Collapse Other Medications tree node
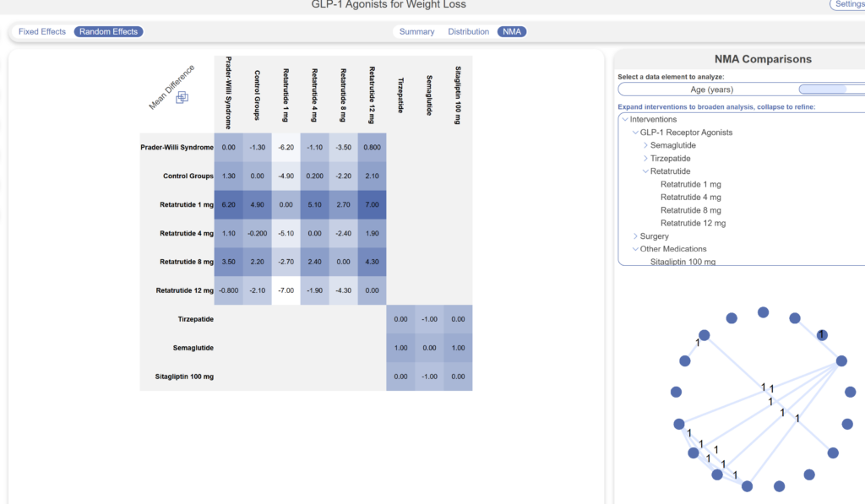Screen dimensions: 865x504 635,249
